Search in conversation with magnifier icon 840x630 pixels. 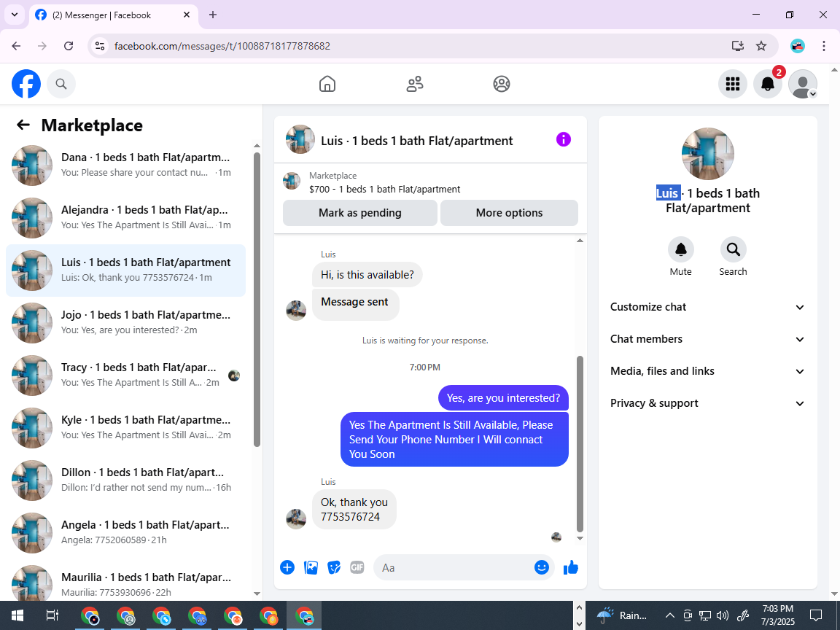(x=733, y=249)
